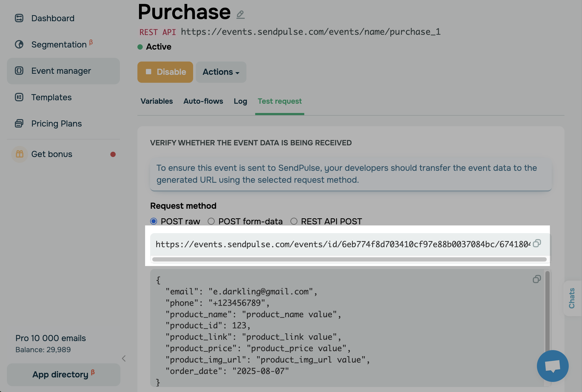Click the Templates sidebar icon
Viewport: 582px width, 392px height.
19,97
